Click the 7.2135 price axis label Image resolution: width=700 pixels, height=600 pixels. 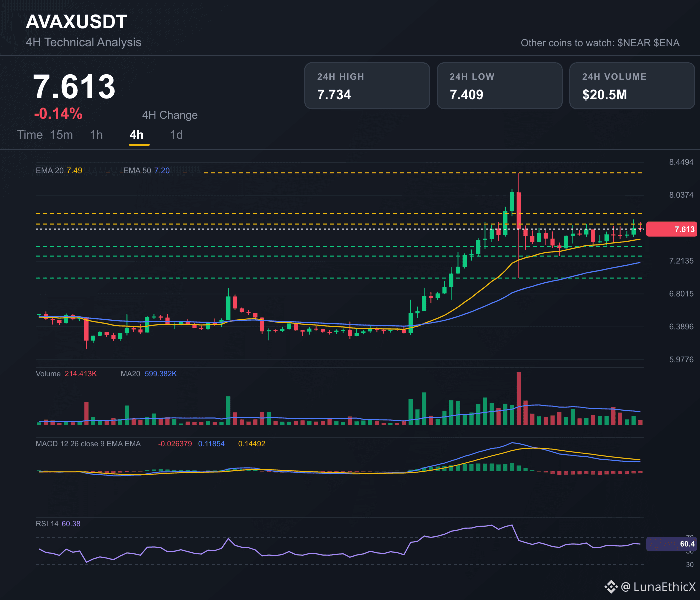tap(681, 261)
